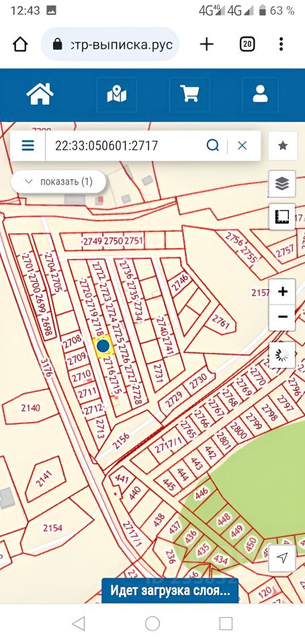Add parcel to favorites with star icon

click(282, 146)
